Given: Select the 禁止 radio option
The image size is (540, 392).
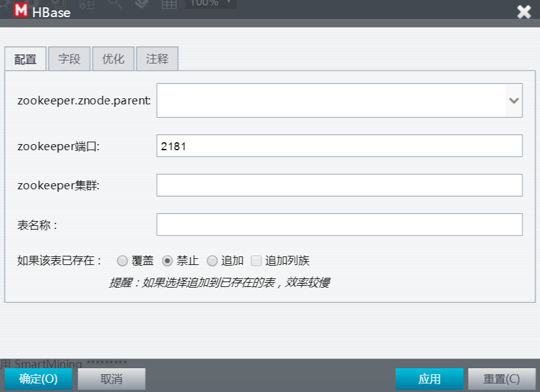Looking at the screenshot, I should [x=167, y=261].
